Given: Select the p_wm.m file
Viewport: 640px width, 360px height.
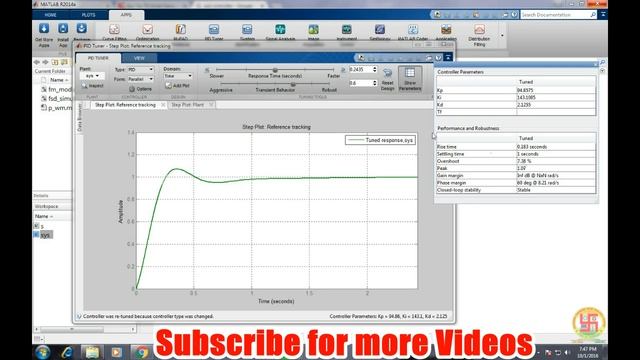Looking at the screenshot, I should pyautogui.click(x=56, y=108).
